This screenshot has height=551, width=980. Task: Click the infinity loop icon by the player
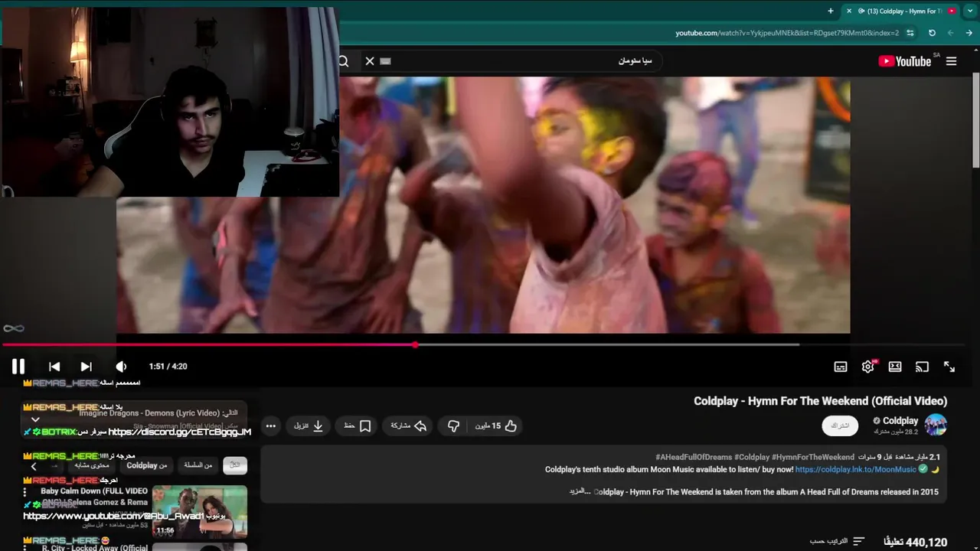tap(14, 328)
